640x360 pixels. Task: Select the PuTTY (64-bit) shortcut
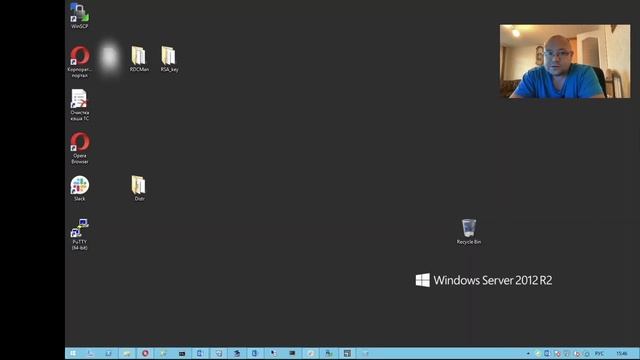80,234
